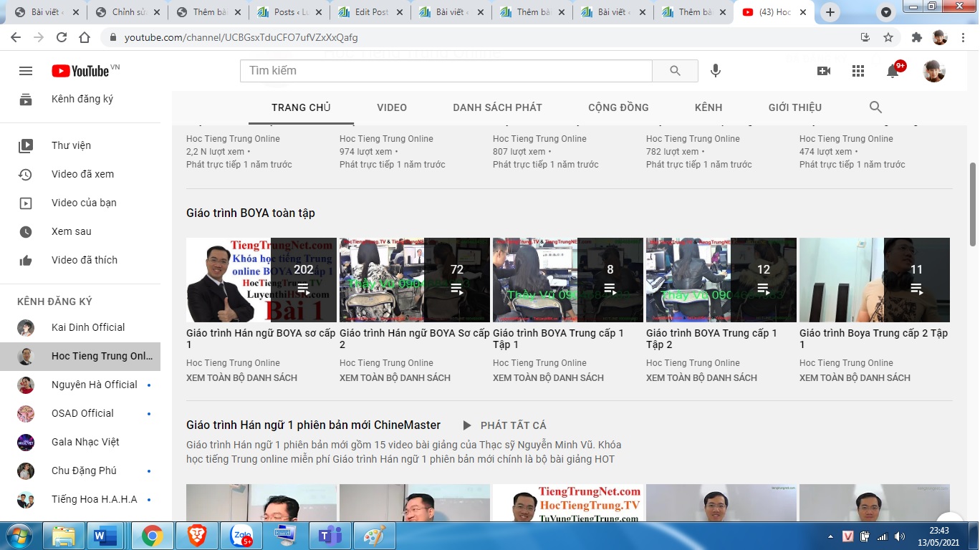Image resolution: width=980 pixels, height=550 pixels.
Task: Open playlist thumbnail with 72 videos
Action: (415, 280)
